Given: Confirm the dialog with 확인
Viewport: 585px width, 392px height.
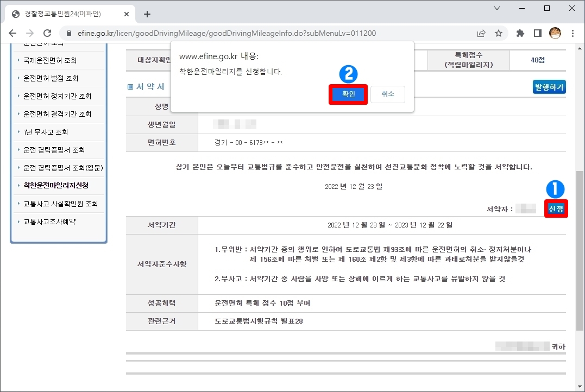Looking at the screenshot, I should point(348,94).
